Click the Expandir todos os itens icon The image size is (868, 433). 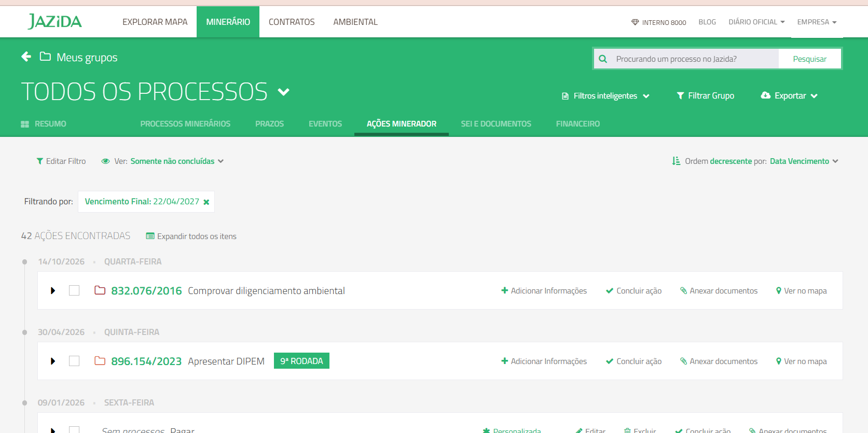click(150, 236)
